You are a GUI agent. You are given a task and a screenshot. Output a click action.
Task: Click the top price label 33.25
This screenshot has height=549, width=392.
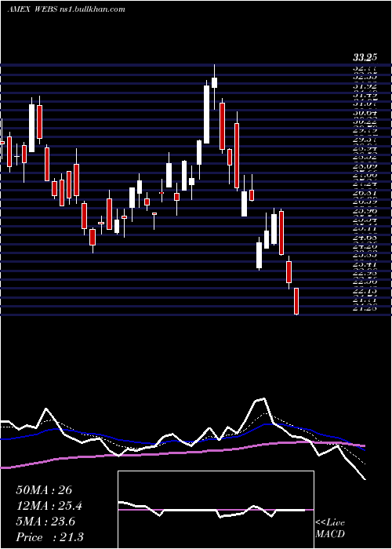[x=365, y=59]
